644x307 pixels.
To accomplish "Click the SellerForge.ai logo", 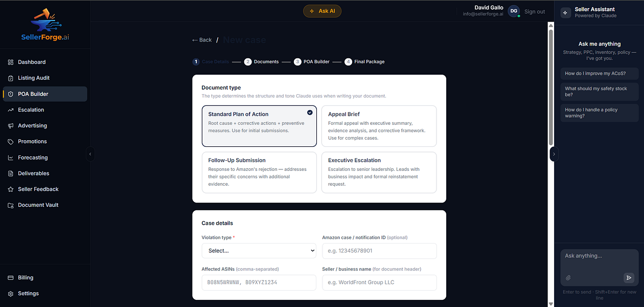I will click(45, 25).
